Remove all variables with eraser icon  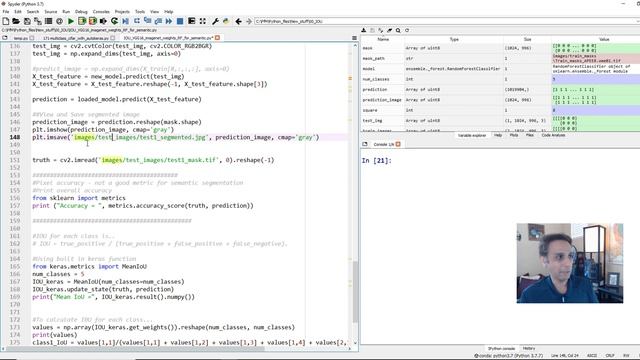(389, 30)
